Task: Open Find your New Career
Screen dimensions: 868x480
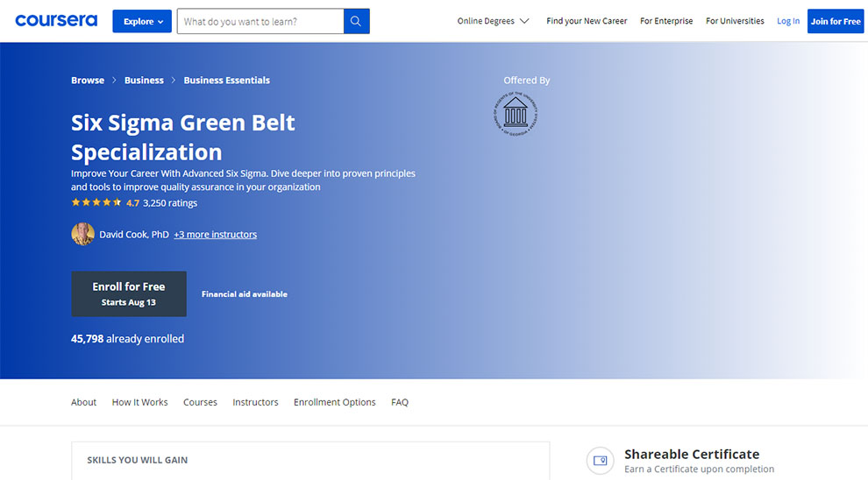Action: coord(587,21)
